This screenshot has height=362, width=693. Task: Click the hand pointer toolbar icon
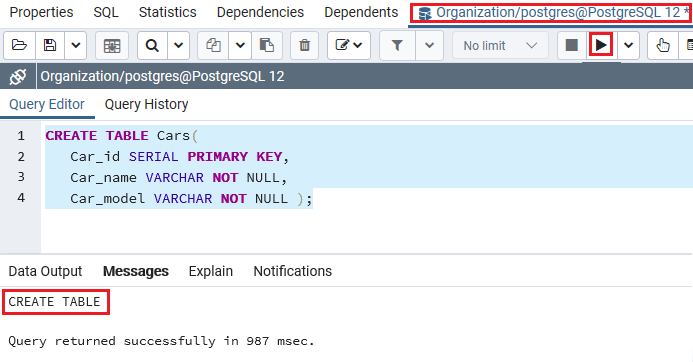click(663, 45)
